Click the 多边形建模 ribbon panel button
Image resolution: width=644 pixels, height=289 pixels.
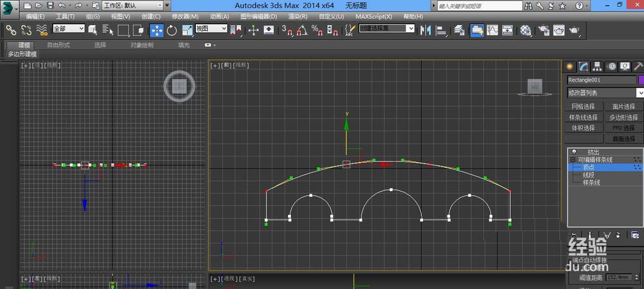[22, 54]
